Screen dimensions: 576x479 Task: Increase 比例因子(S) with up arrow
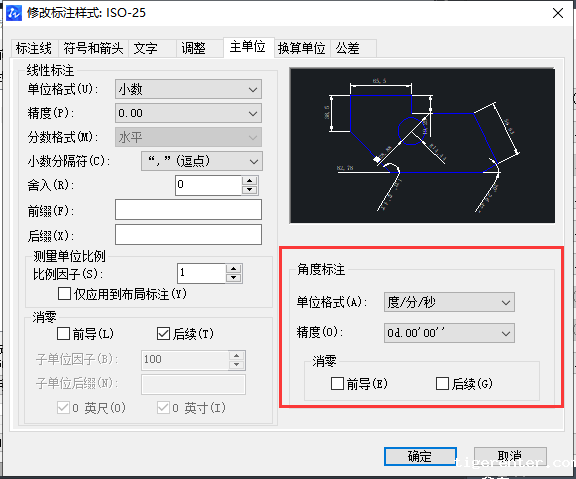point(234,269)
